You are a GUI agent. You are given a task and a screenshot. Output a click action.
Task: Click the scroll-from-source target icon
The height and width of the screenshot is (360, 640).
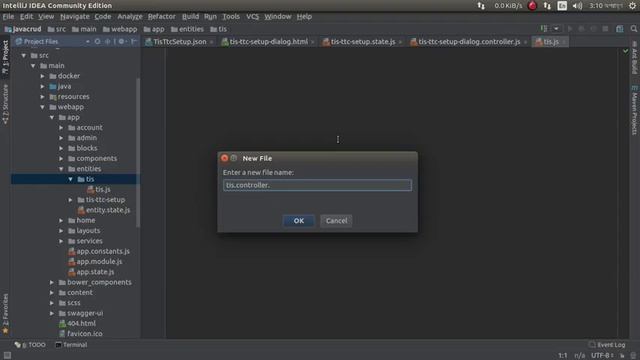click(97, 41)
